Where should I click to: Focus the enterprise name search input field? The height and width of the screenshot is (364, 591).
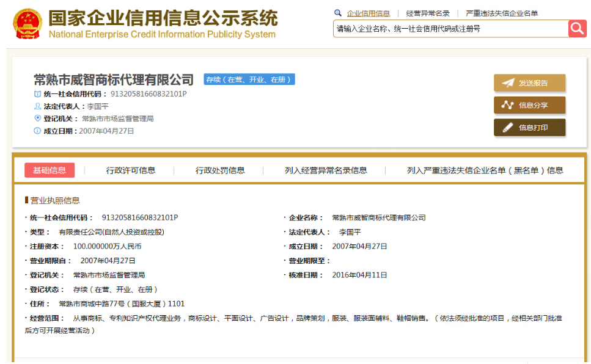click(x=451, y=29)
